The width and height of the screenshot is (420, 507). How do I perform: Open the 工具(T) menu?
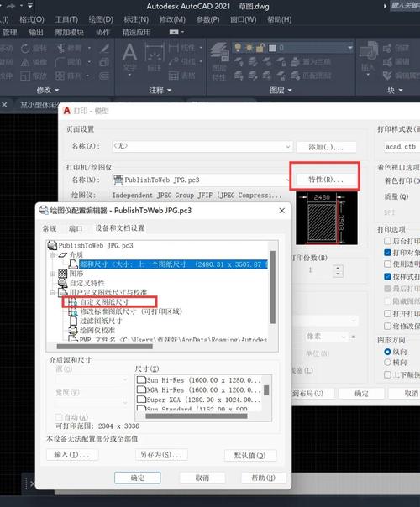(x=66, y=19)
